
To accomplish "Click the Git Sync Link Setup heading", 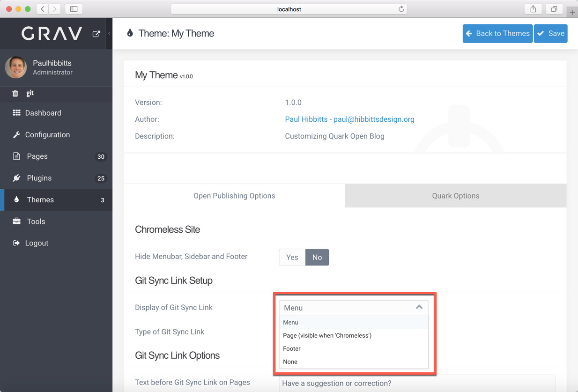I will (174, 281).
